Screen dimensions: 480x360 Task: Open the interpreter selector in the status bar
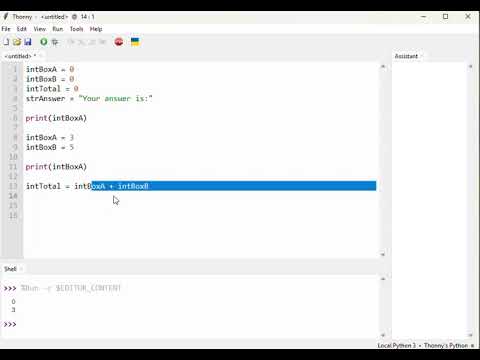click(426, 345)
